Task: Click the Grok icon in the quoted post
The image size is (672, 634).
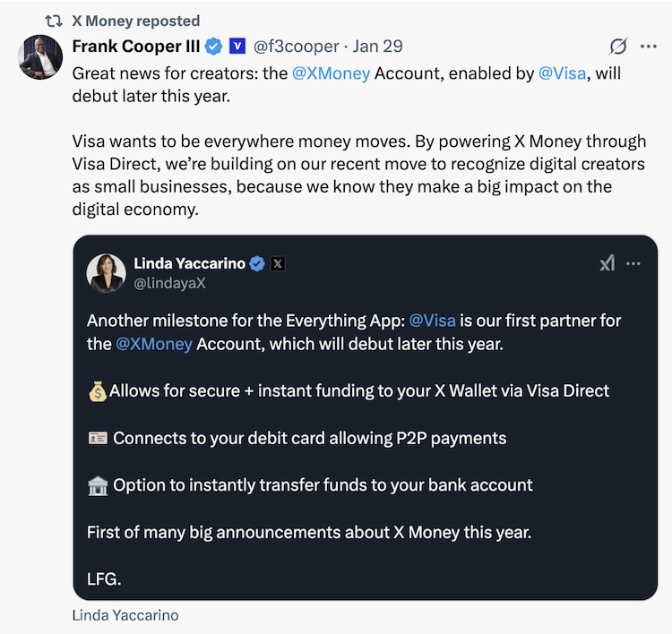Action: [607, 263]
